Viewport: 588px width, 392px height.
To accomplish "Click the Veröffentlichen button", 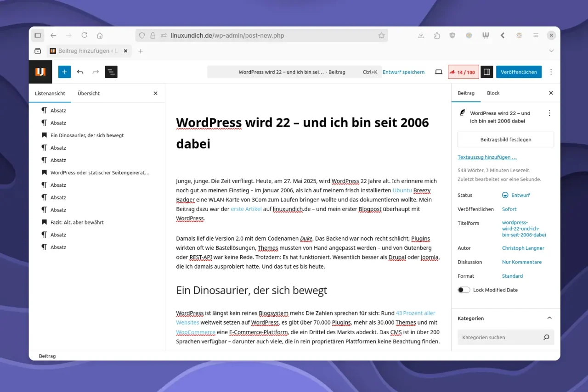I will [x=519, y=72].
